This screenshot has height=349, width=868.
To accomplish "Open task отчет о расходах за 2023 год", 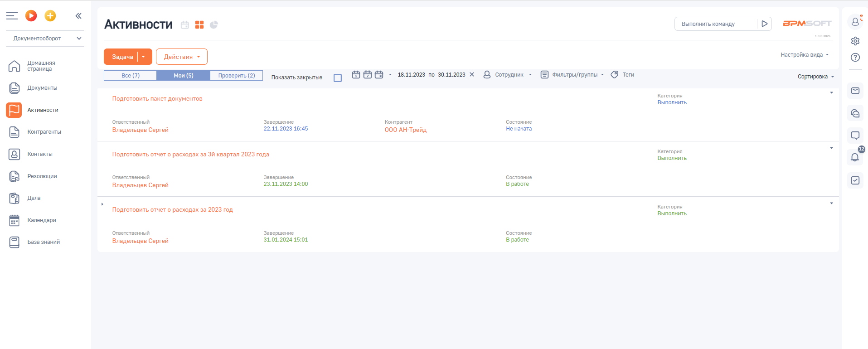I will [x=173, y=210].
